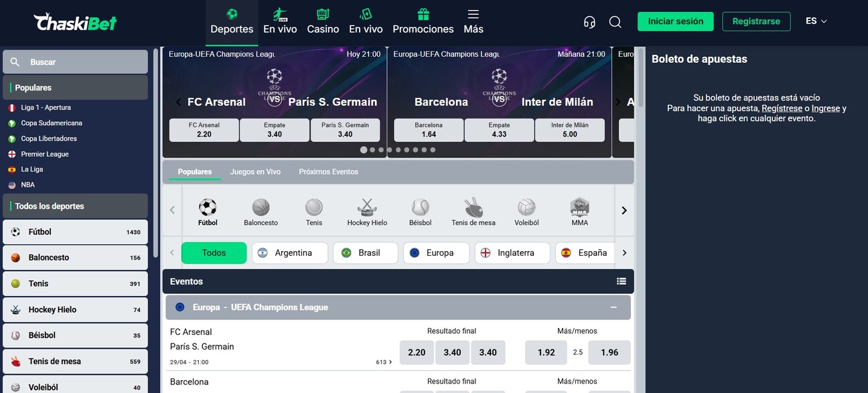This screenshot has width=868, height=393.
Task: Open Tenis sport with 391 events
Action: pyautogui.click(x=75, y=284)
